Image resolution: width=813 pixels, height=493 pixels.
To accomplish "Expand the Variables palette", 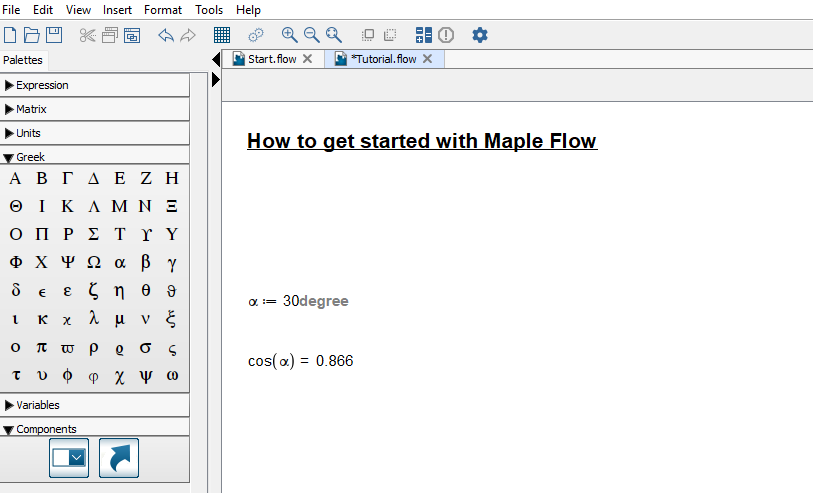I will pyautogui.click(x=95, y=405).
